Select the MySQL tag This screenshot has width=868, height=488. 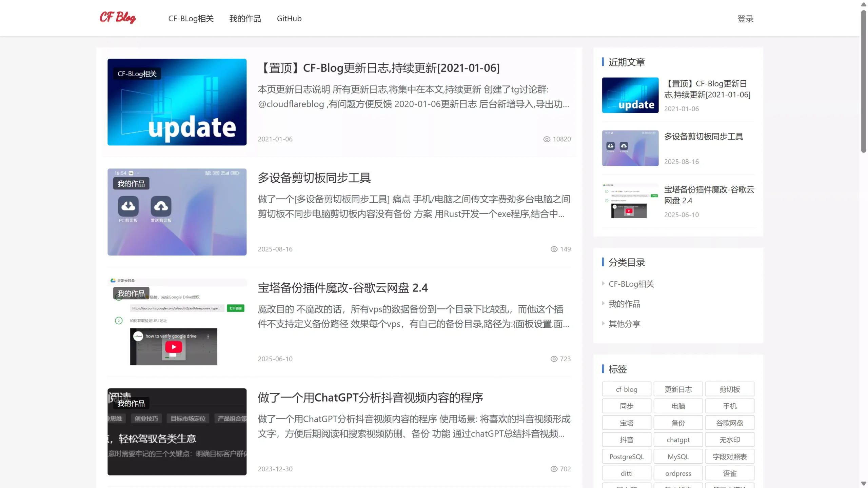pos(678,456)
